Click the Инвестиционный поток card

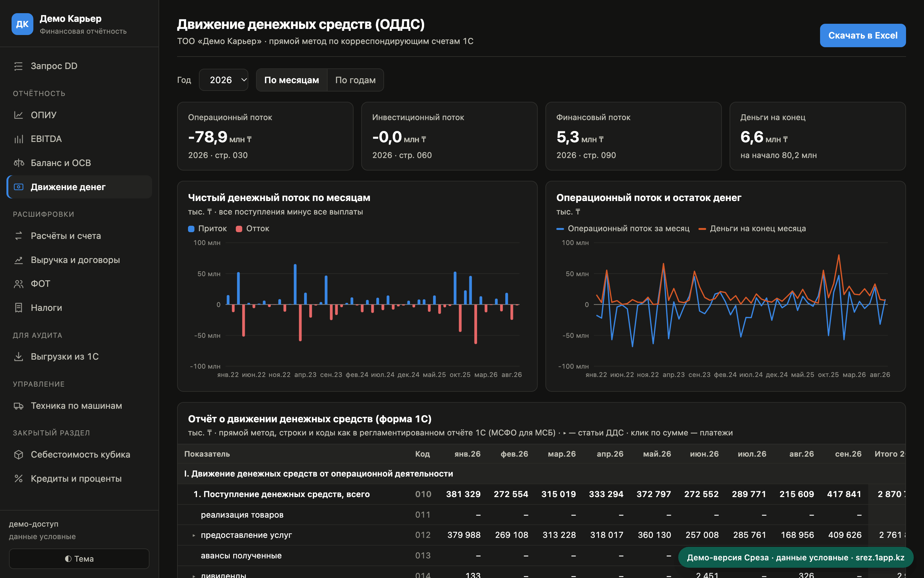click(x=449, y=136)
